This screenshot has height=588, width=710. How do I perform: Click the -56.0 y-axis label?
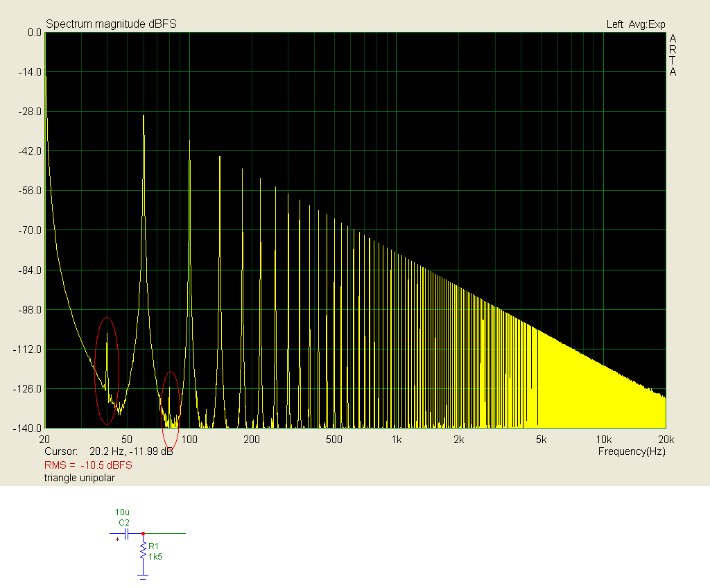coord(30,191)
